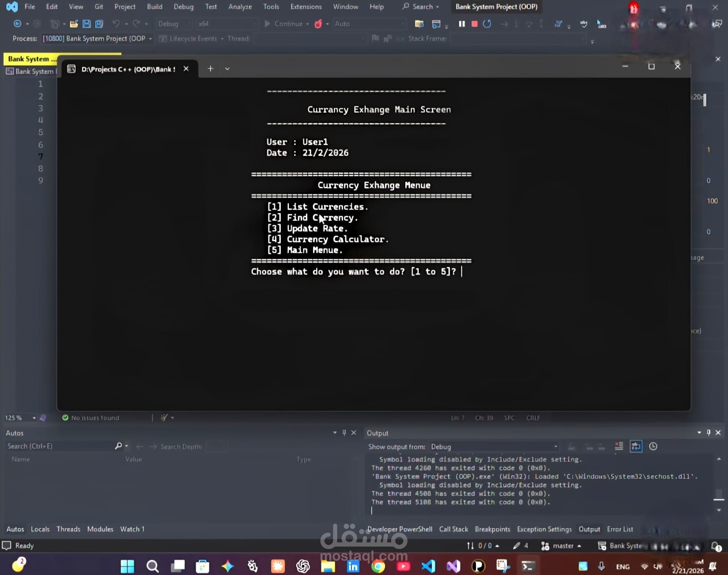Open the Debug menu

pyautogui.click(x=183, y=6)
